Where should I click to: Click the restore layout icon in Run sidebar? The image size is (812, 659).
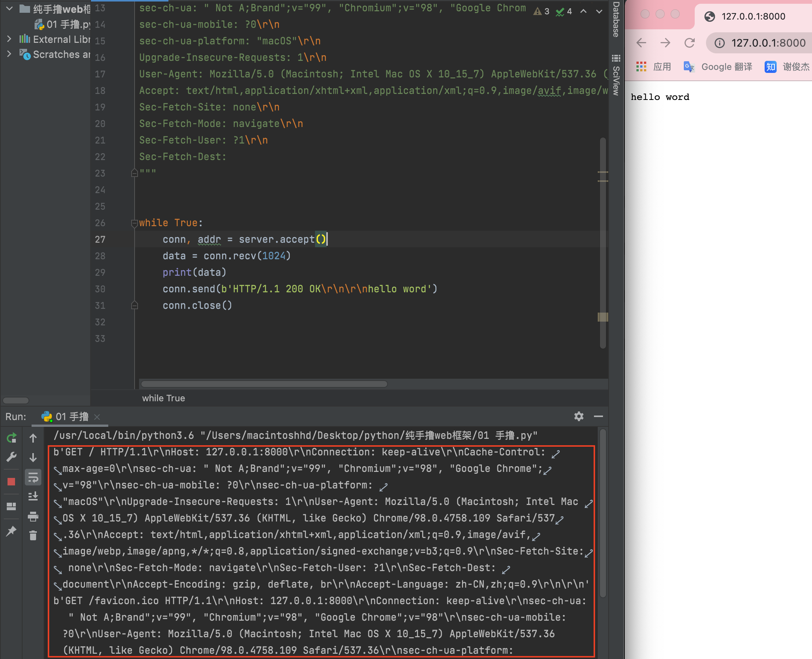pyautogui.click(x=11, y=506)
